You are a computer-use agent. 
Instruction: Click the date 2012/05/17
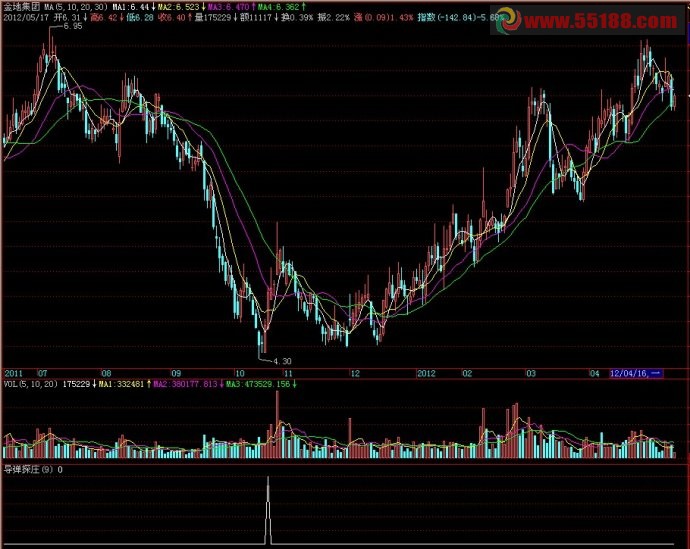click(x=26, y=18)
